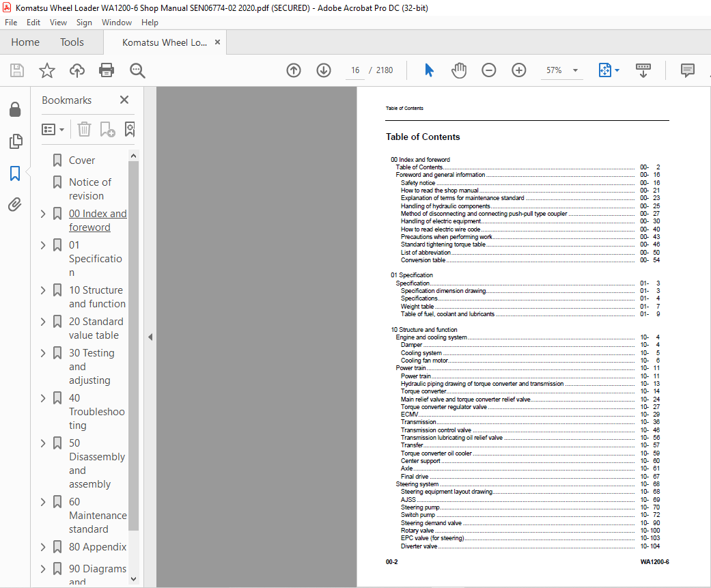The image size is (711, 588).
Task: Expand the 20 Standard value table bookmark
Action: tap(43, 322)
